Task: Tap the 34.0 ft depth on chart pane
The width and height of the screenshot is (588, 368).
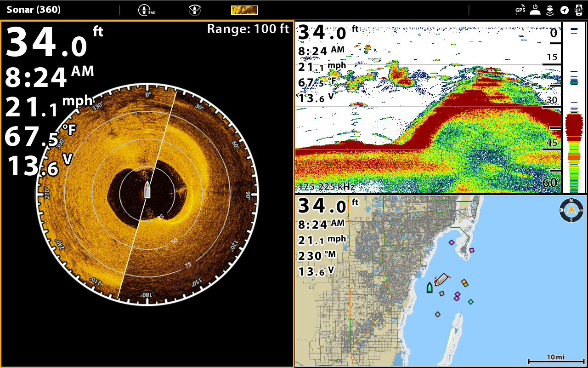Action: pos(329,207)
